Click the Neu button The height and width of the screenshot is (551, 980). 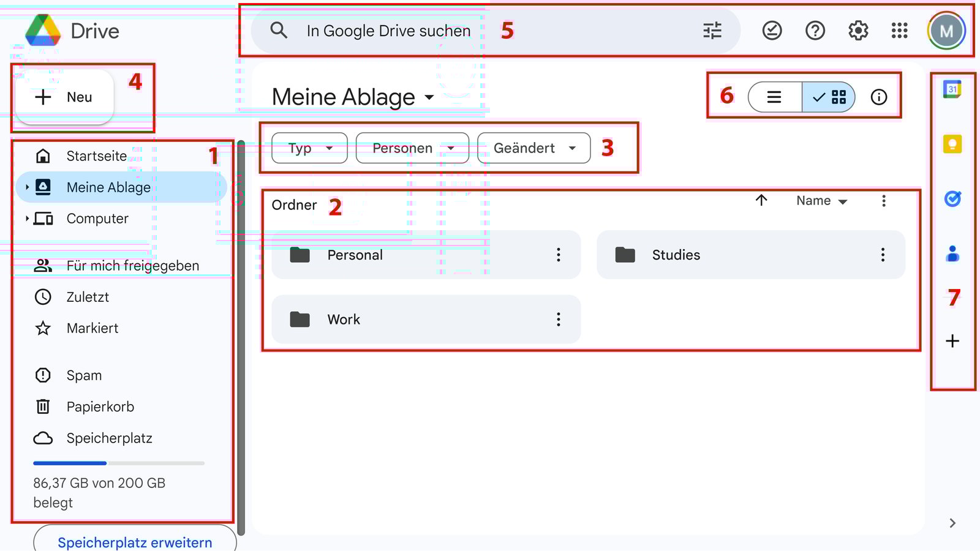tap(64, 96)
